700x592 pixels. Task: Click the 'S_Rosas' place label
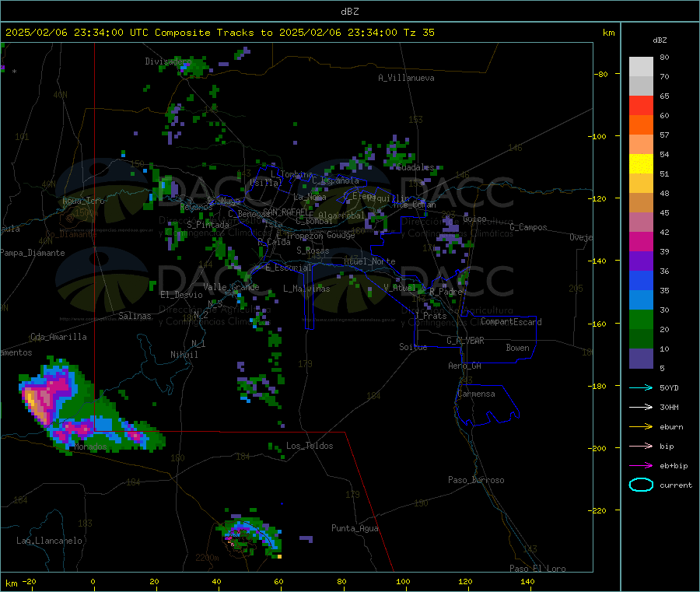[x=313, y=250]
